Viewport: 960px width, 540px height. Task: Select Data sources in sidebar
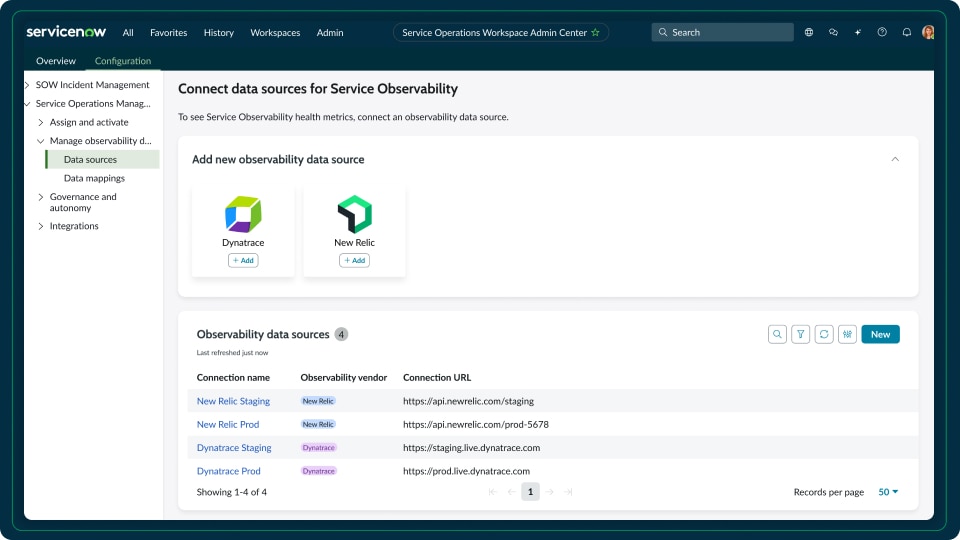pos(102,159)
